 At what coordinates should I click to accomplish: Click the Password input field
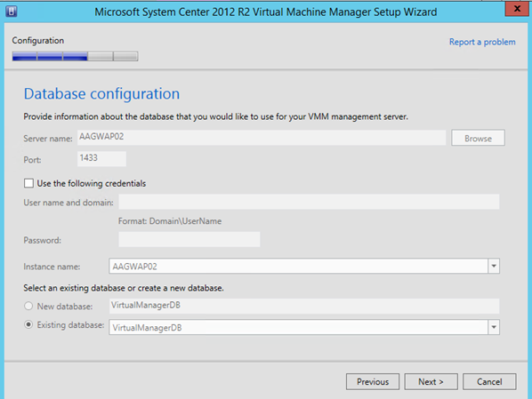[x=189, y=239]
